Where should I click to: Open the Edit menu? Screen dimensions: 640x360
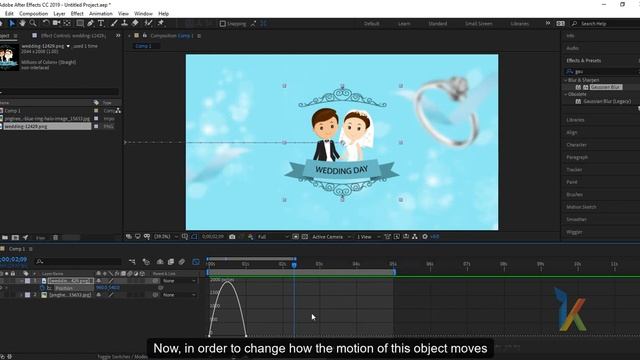(x=9, y=13)
